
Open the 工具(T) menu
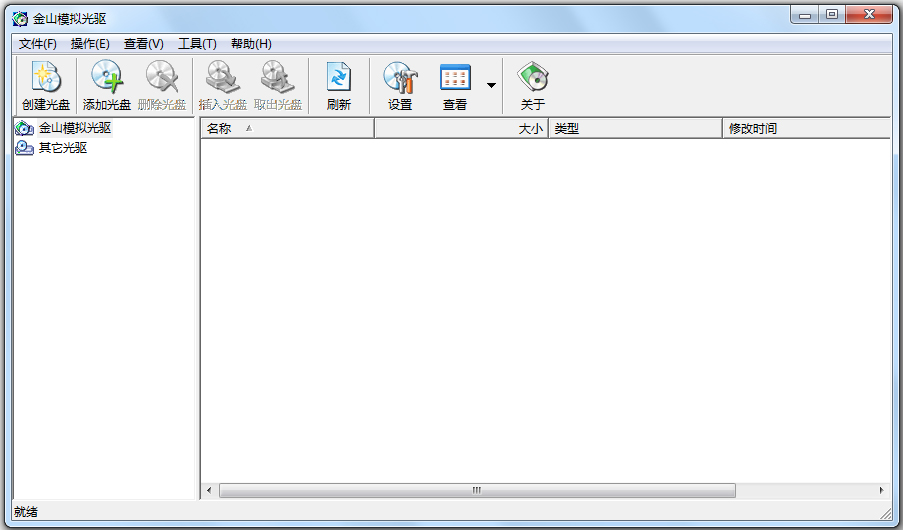(x=197, y=44)
